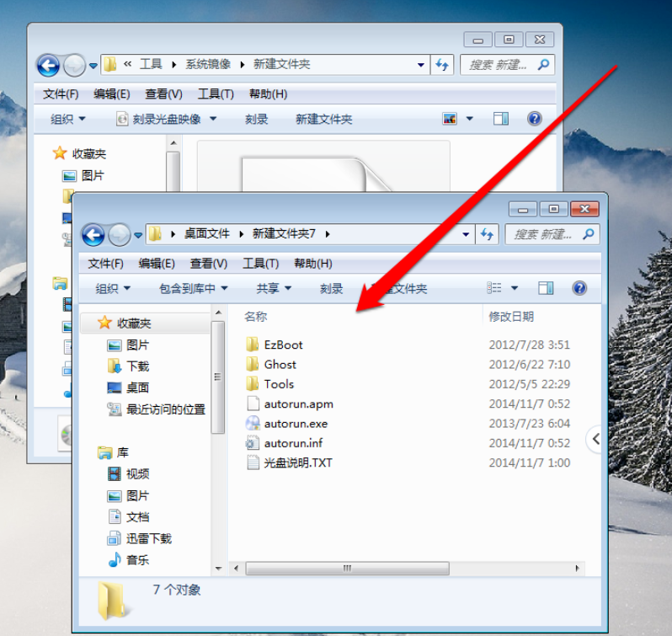The height and width of the screenshot is (636, 672).
Task: Open 下载 in the favorites sidebar
Action: pos(136,366)
